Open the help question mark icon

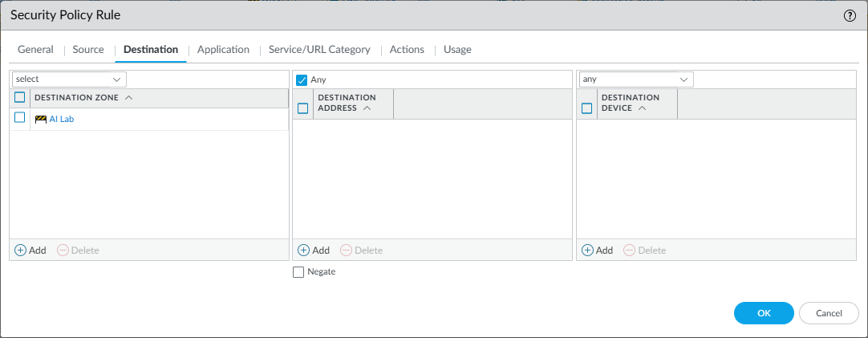850,15
